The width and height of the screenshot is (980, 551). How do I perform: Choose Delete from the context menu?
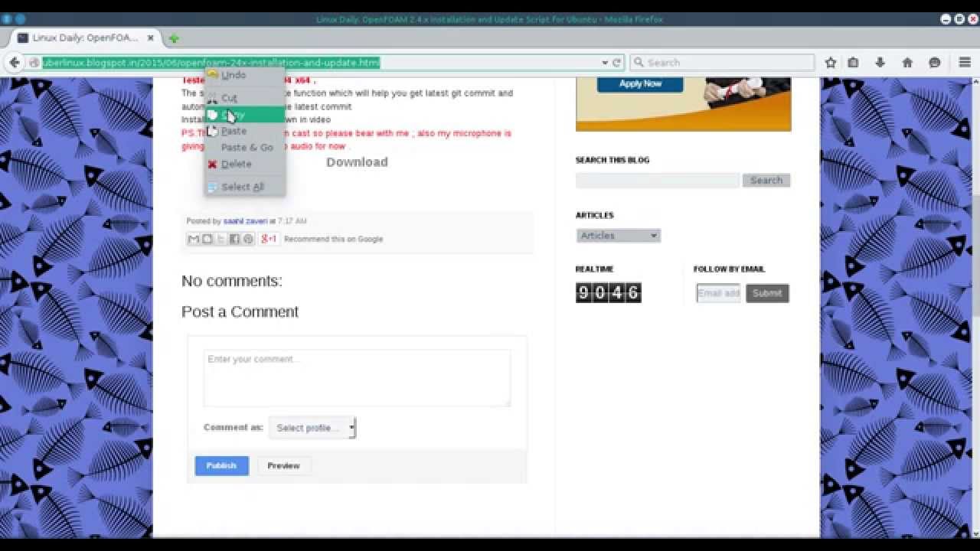pos(244,164)
